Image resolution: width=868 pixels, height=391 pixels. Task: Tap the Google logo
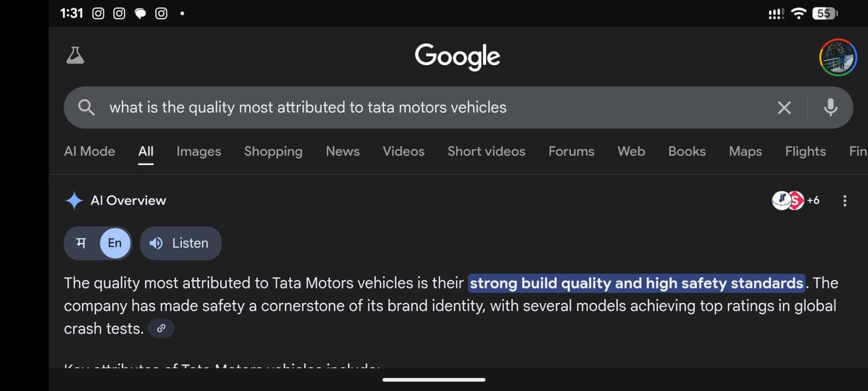point(458,57)
